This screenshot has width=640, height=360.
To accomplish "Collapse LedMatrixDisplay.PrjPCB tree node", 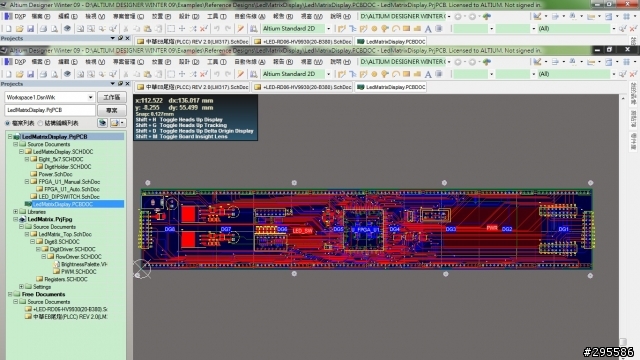I will tap(10, 137).
